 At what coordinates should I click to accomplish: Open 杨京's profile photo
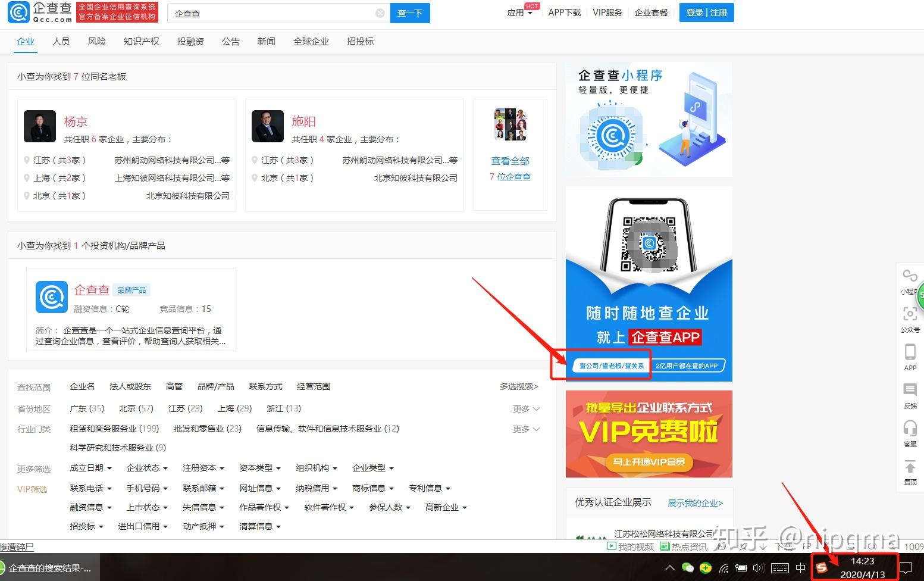pos(40,126)
